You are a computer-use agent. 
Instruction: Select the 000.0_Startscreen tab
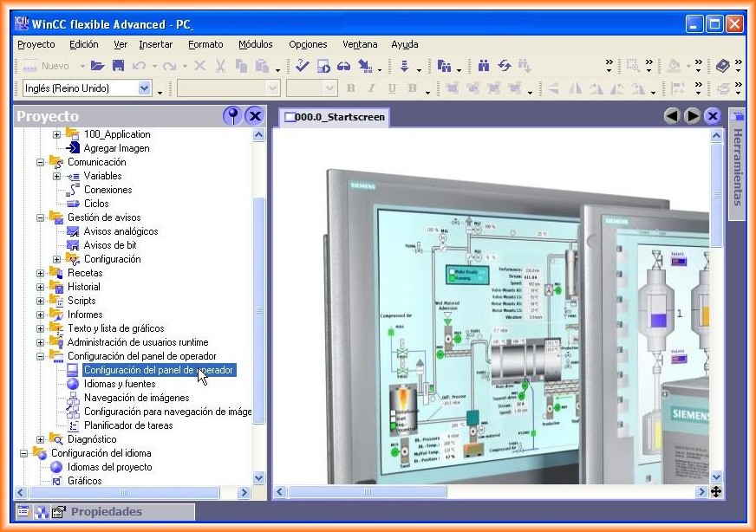click(334, 117)
